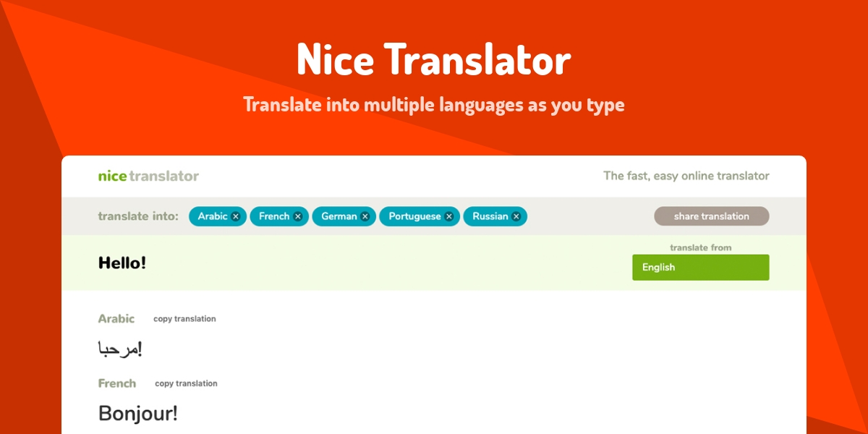Select the Russian language pill label

click(x=490, y=216)
